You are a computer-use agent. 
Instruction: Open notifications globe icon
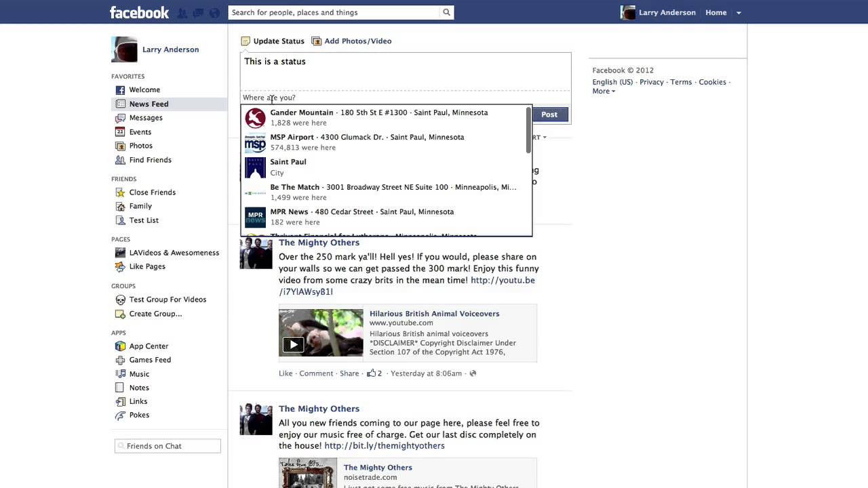[214, 13]
